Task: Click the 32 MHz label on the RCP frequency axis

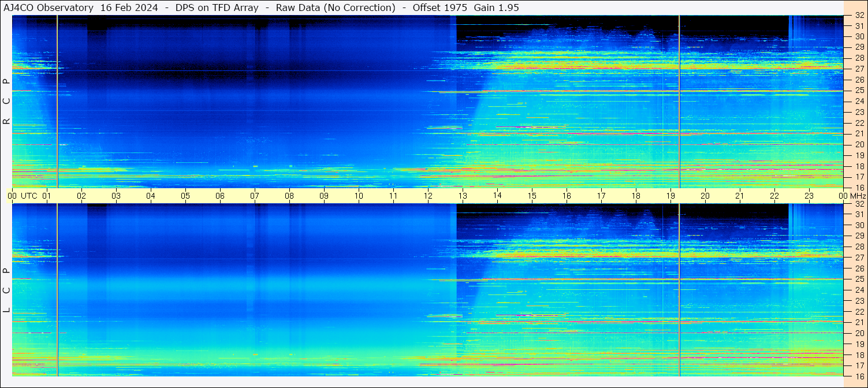Action: pyautogui.click(x=859, y=16)
